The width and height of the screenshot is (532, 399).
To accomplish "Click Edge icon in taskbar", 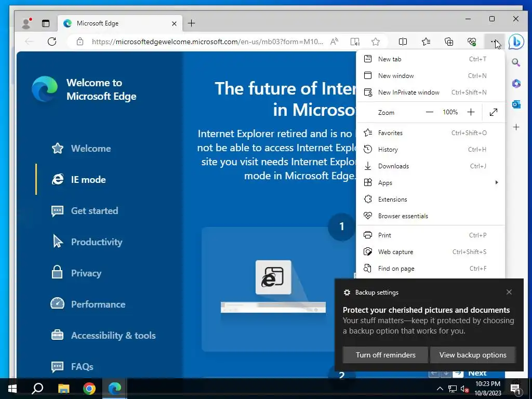I will tap(115, 389).
